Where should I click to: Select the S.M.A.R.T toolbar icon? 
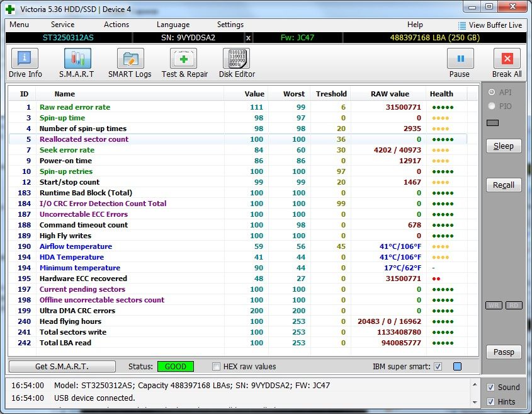(77, 59)
